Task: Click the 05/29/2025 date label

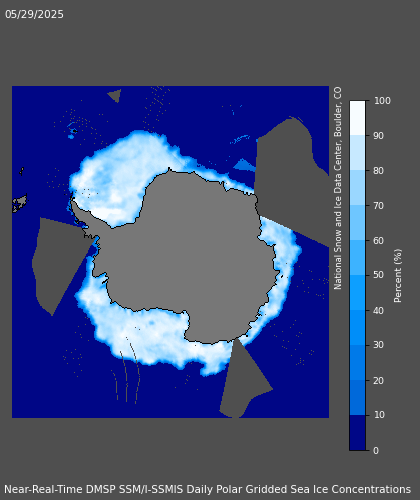Action: [34, 14]
